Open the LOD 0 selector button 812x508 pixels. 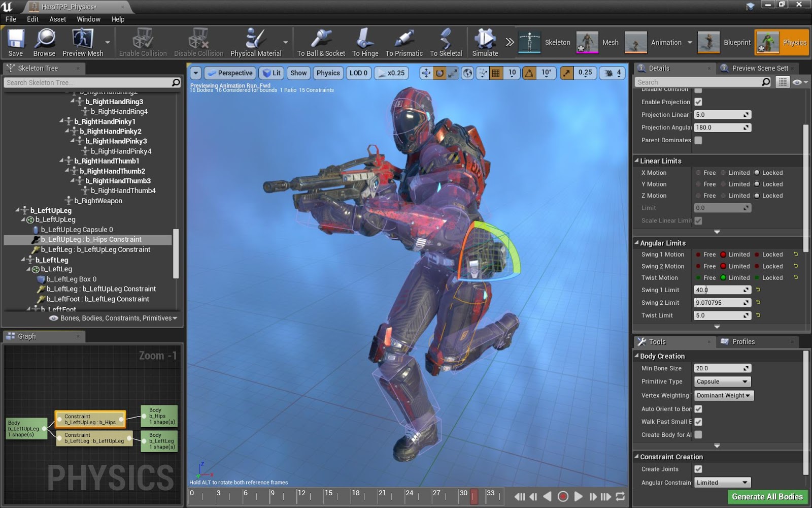coord(358,73)
